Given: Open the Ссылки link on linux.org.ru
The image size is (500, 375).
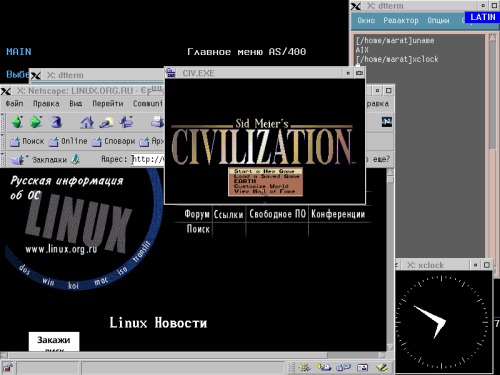Looking at the screenshot, I should click(x=228, y=214).
